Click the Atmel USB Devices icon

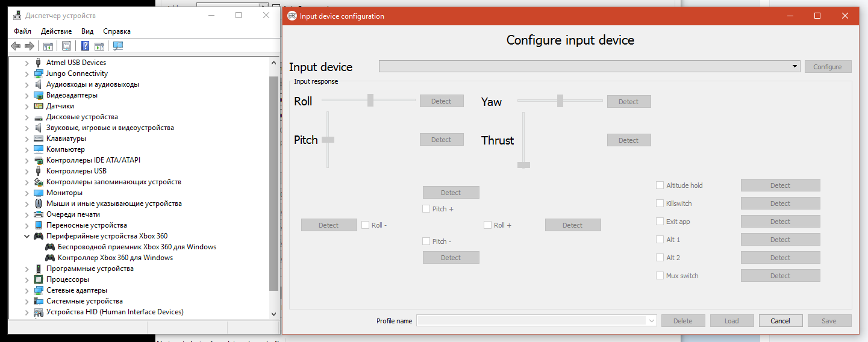(39, 63)
